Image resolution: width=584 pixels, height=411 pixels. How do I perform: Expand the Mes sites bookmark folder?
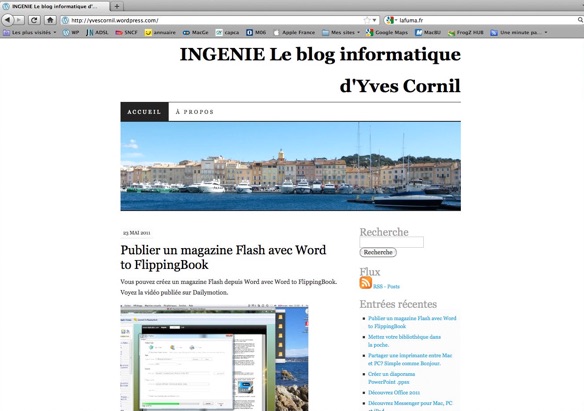point(341,33)
